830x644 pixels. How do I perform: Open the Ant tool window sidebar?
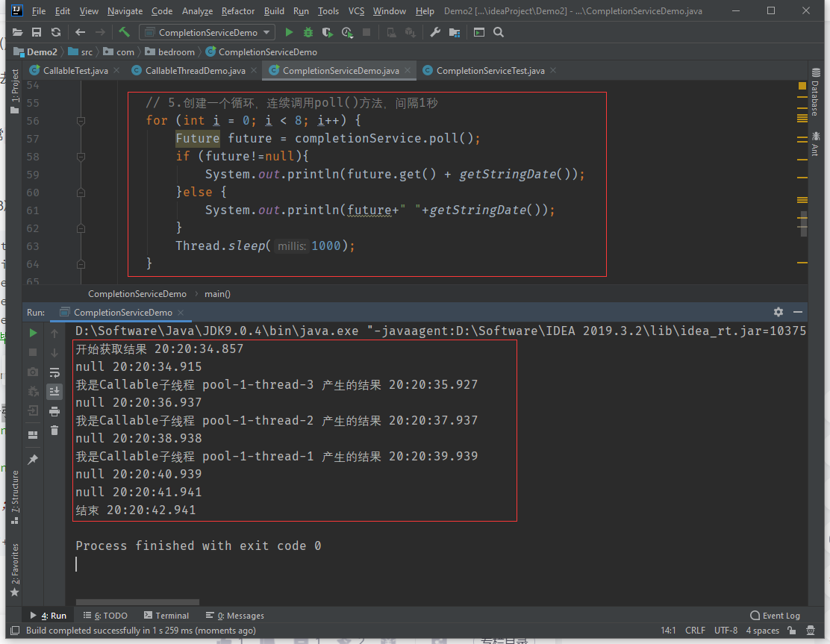815,143
